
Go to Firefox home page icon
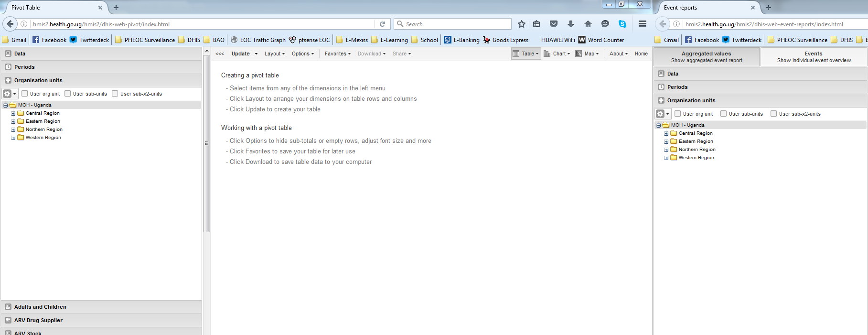click(588, 24)
